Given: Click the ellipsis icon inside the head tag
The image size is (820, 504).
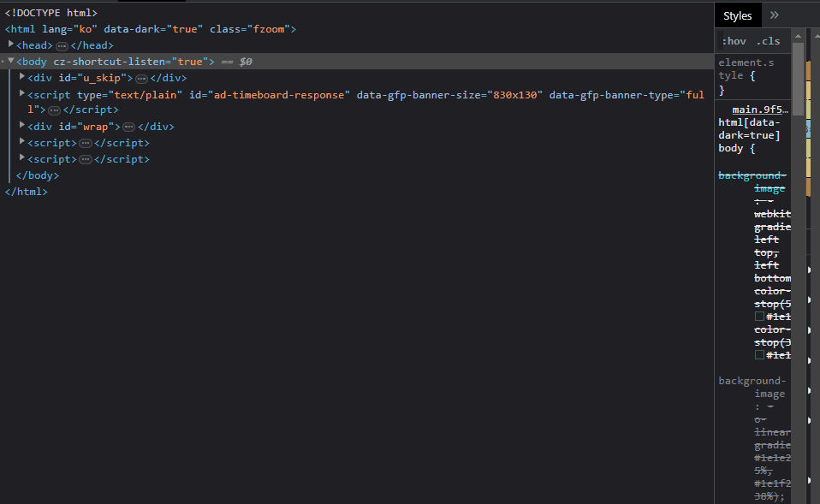Looking at the screenshot, I should click(x=62, y=45).
